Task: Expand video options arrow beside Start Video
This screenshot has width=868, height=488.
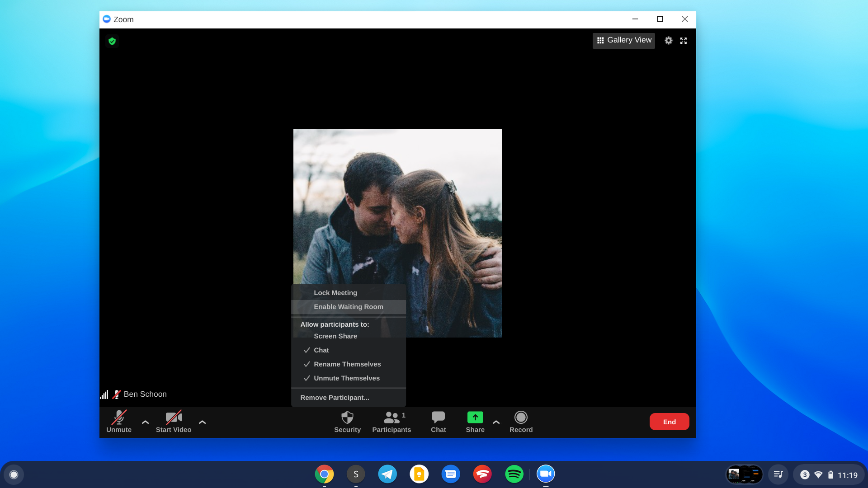Action: (x=202, y=422)
